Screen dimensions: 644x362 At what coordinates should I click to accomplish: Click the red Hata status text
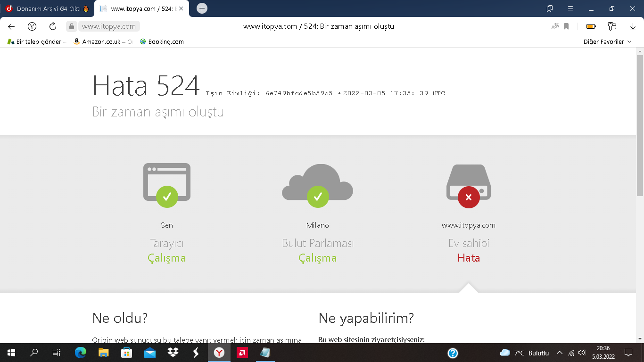[469, 258]
